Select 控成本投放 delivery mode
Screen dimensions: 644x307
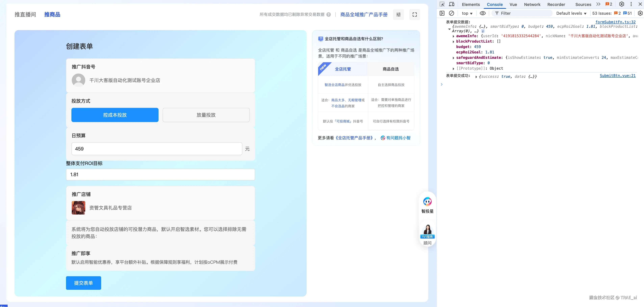coord(115,115)
